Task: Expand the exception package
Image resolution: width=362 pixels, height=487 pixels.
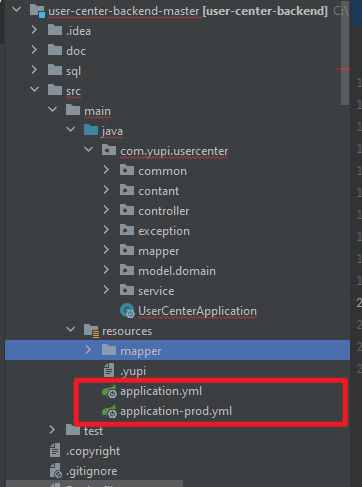Action: pos(106,230)
